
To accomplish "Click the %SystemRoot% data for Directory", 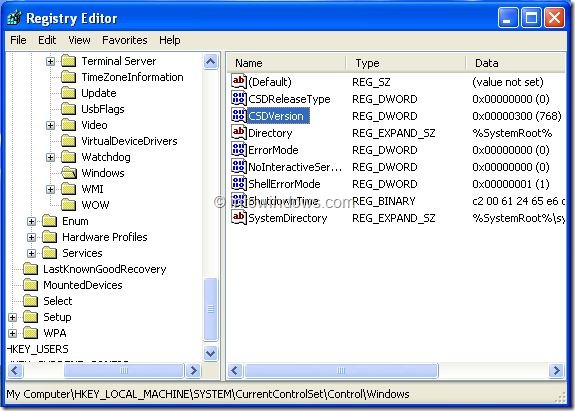I will click(x=512, y=133).
